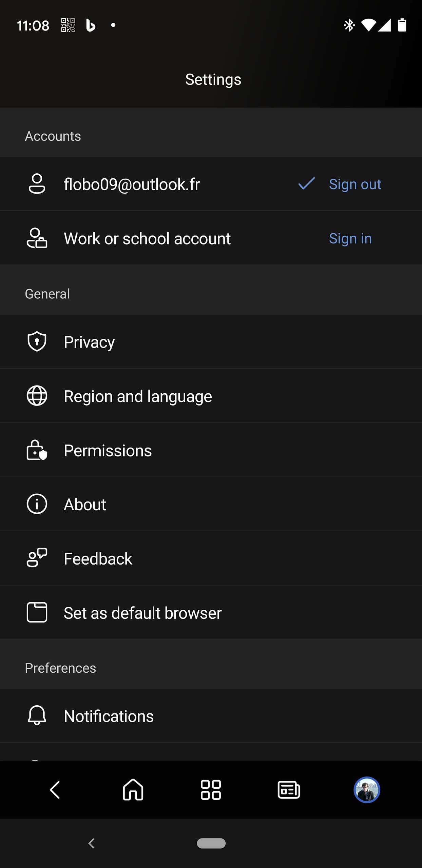The image size is (422, 868).
Task: Open the news feed icon
Action: (x=289, y=790)
